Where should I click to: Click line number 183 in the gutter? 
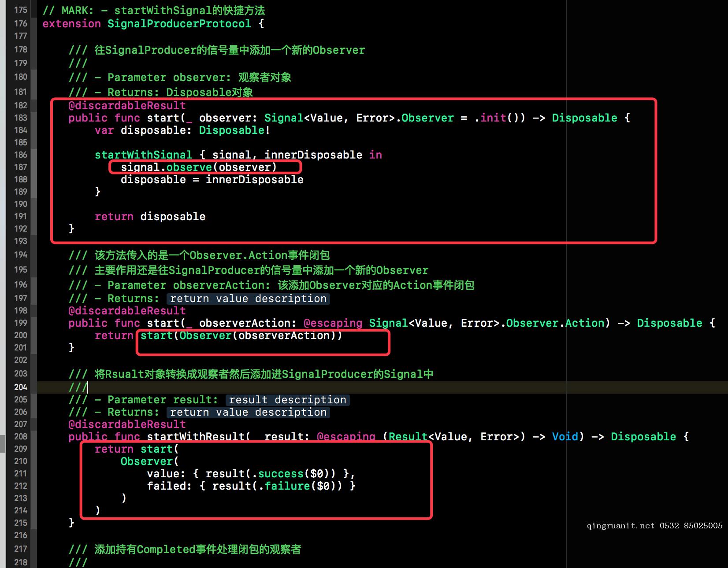point(21,118)
